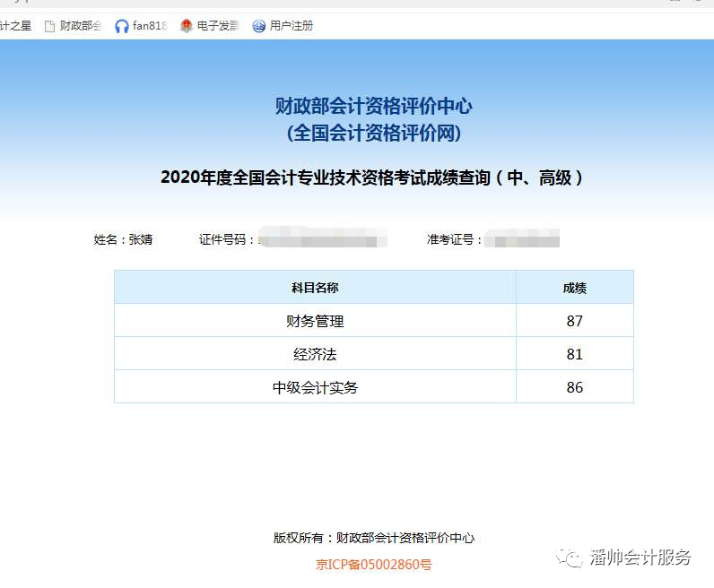Click the globe icon beside 用户注册
The image size is (714, 588).
(x=258, y=26)
